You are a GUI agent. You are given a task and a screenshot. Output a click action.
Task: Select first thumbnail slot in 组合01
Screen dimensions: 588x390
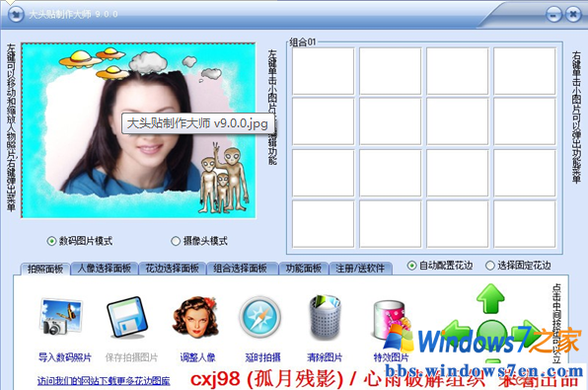pos(323,71)
